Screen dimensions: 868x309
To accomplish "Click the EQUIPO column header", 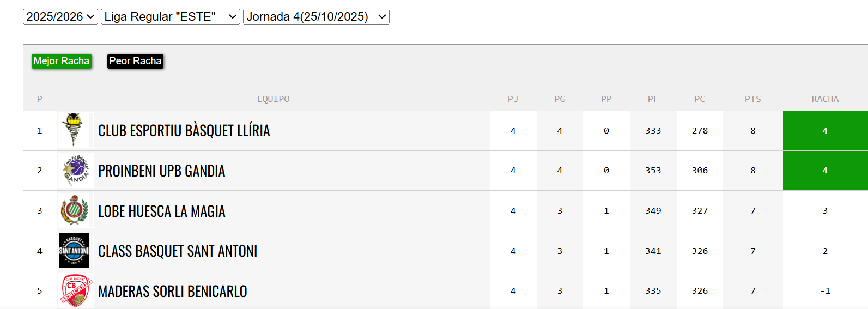I will (x=273, y=99).
